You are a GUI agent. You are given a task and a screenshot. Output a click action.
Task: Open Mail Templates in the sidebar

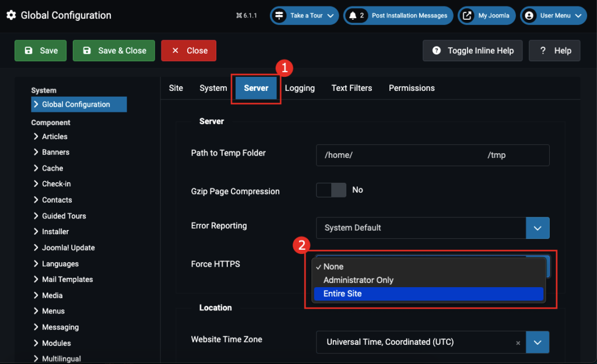click(x=68, y=279)
